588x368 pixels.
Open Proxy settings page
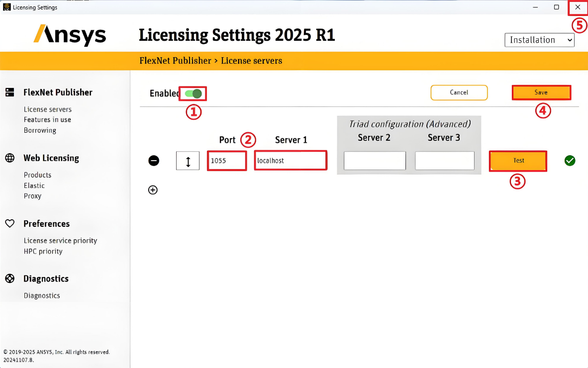33,196
